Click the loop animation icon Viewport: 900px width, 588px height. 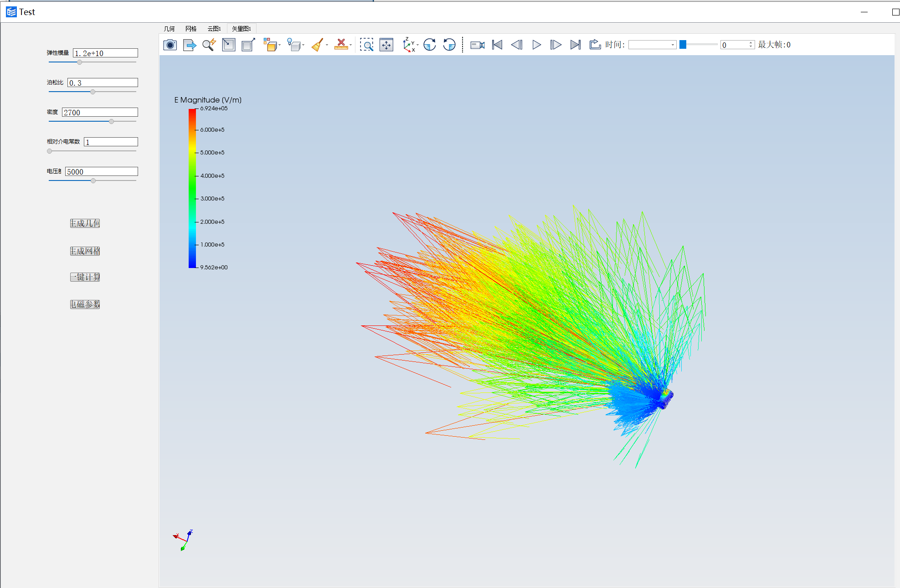click(x=595, y=45)
